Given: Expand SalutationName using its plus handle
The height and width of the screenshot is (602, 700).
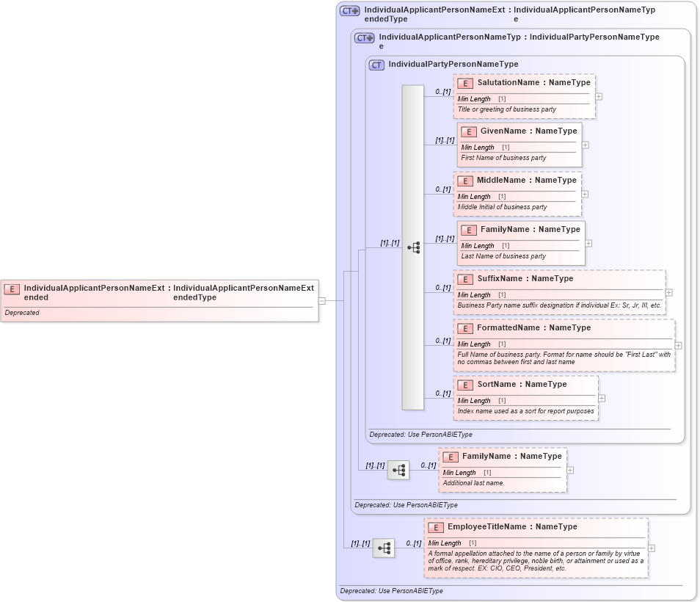Looking at the screenshot, I should click(x=598, y=97).
